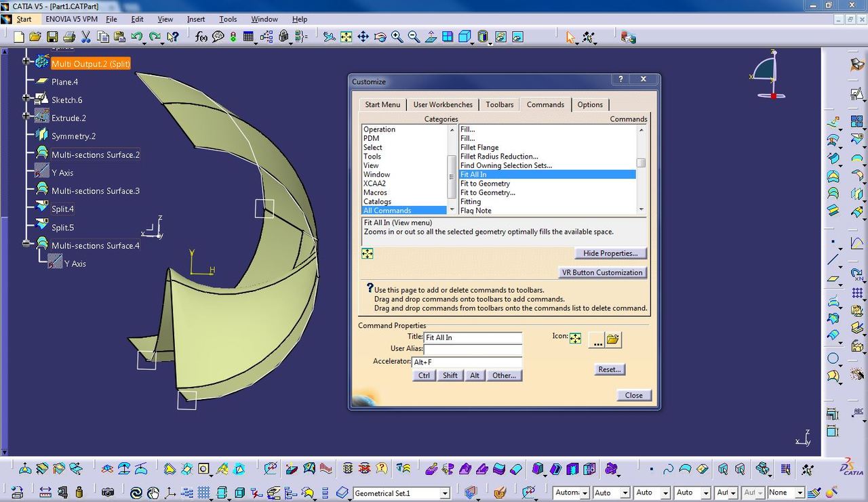Screen dimensions: 868x502
Task: Select the Rotate view icon
Action: (x=380, y=37)
